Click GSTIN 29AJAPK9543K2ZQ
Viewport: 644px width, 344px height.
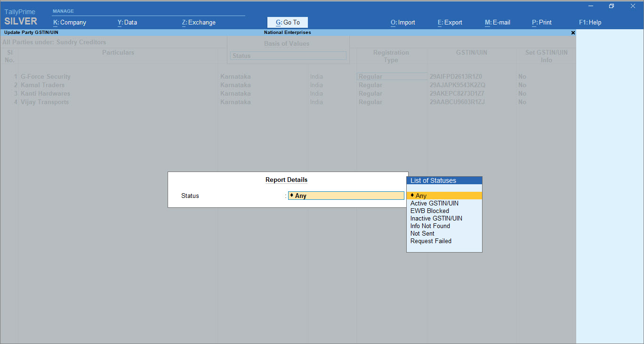pos(458,85)
